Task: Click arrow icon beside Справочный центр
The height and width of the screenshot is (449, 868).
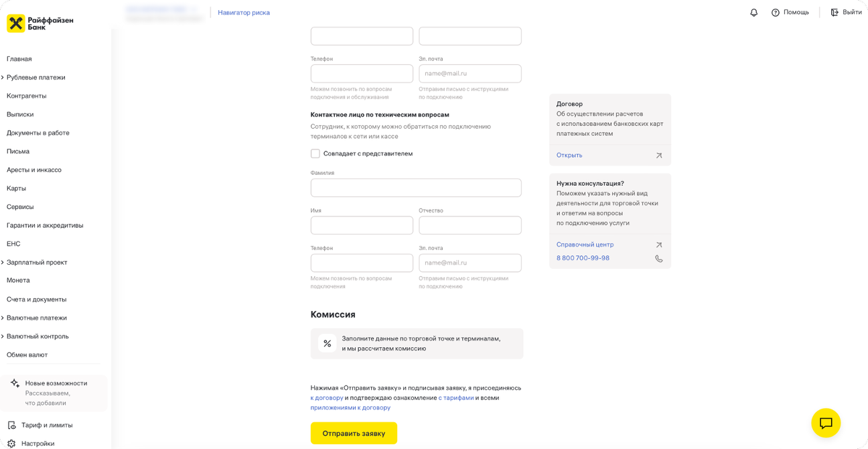Action: pos(659,245)
